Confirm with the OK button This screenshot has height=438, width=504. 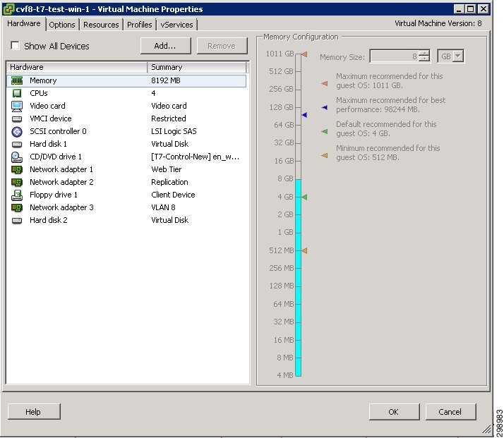click(394, 412)
